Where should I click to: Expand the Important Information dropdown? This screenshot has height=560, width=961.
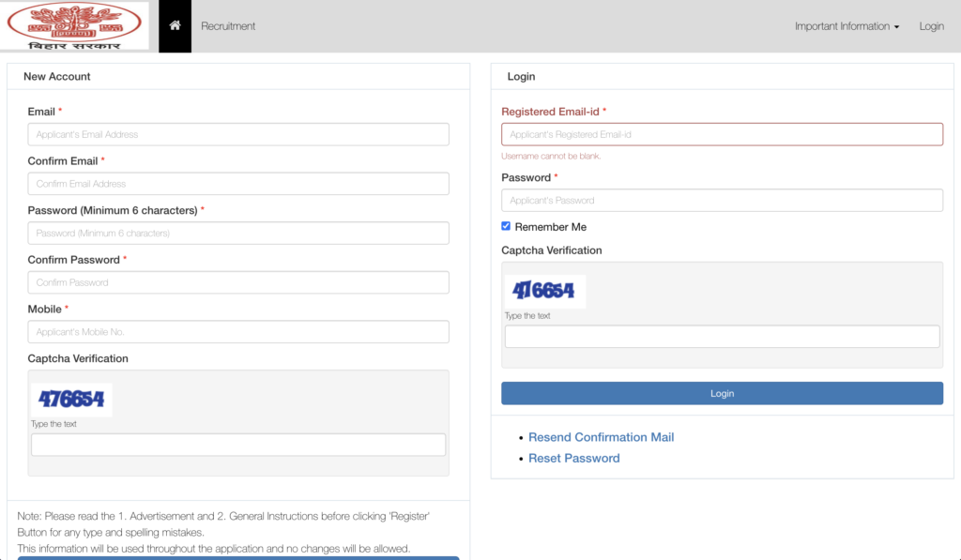coord(847,25)
